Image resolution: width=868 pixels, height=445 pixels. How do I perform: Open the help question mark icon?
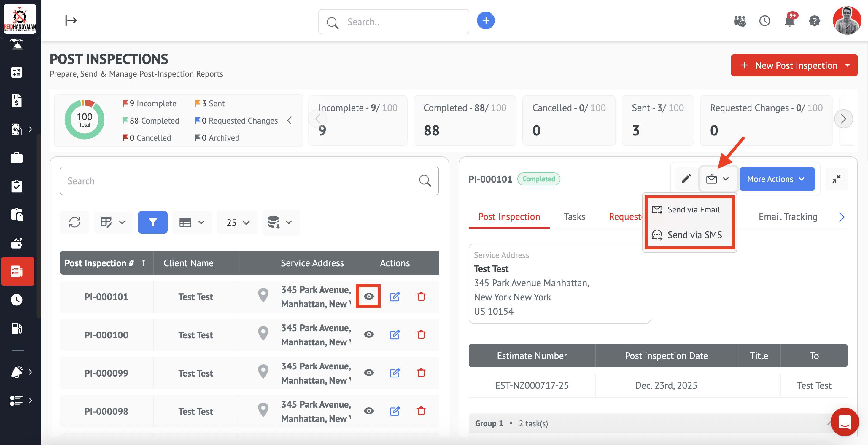[x=814, y=21]
